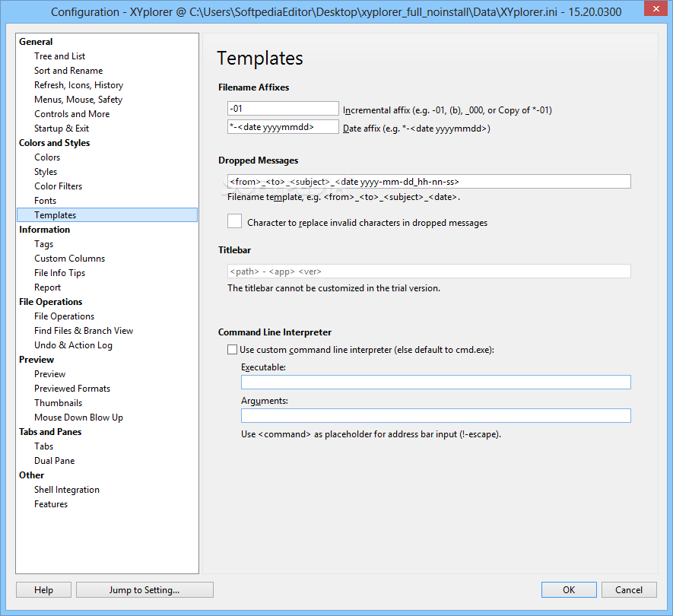673x616 pixels.
Task: Open Undo & Action Log settings
Action: tap(73, 345)
